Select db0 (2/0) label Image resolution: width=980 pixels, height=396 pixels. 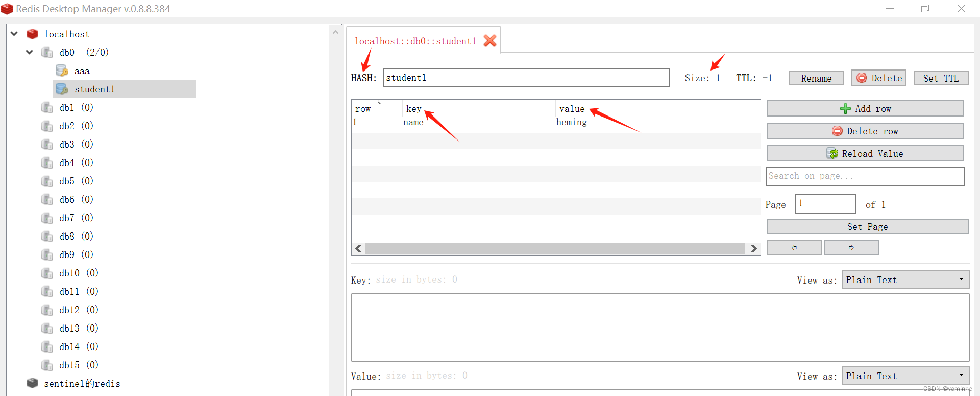[84, 53]
